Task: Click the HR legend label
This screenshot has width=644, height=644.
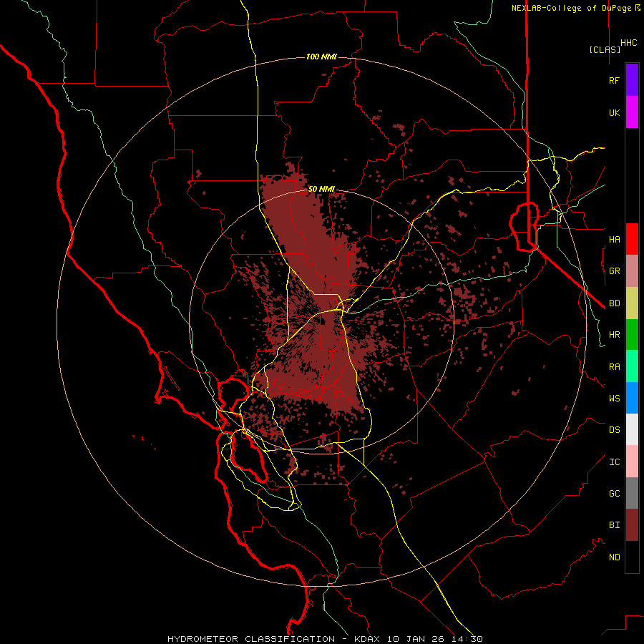Action: 614,335
